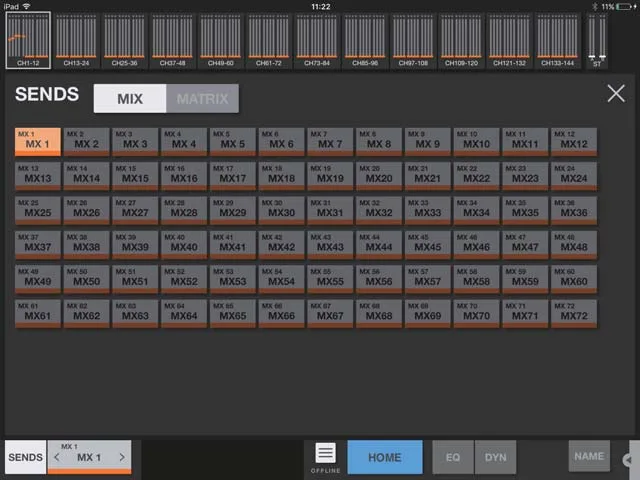The height and width of the screenshot is (480, 640).
Task: Select the MX44 mix send
Action: pos(379,244)
